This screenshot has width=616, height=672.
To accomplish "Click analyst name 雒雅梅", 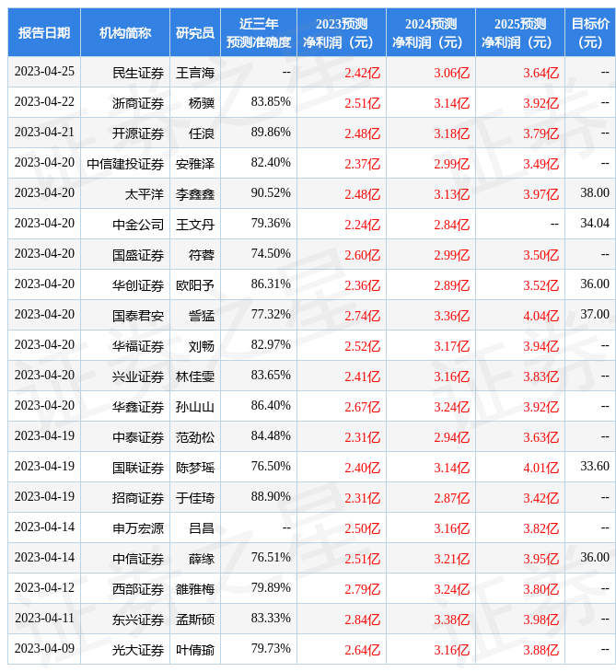I will 195,589.
